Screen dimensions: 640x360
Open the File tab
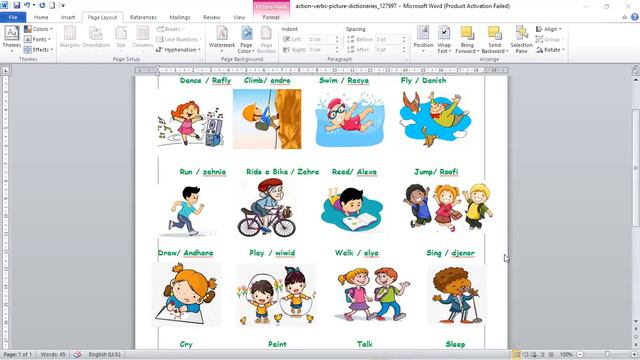click(13, 17)
